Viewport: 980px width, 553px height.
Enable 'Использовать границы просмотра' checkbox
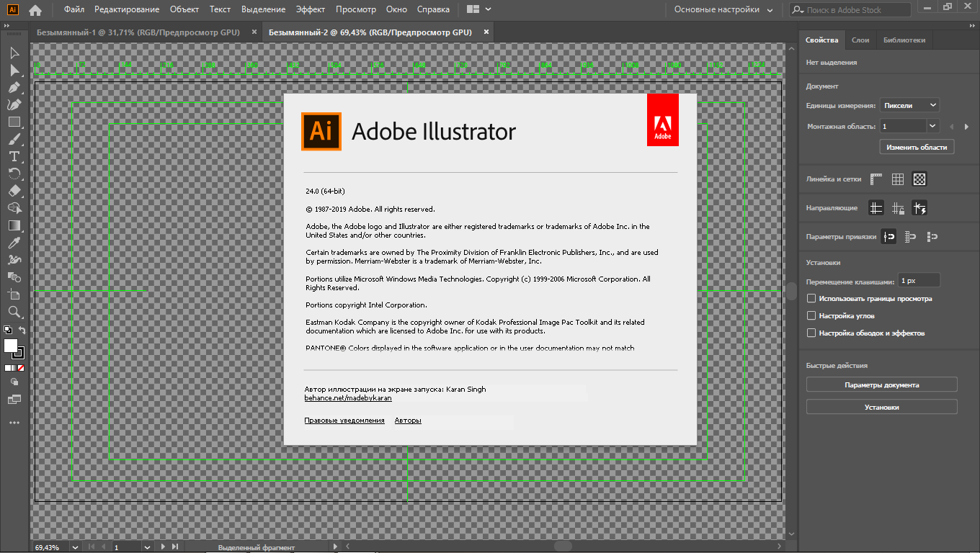811,298
